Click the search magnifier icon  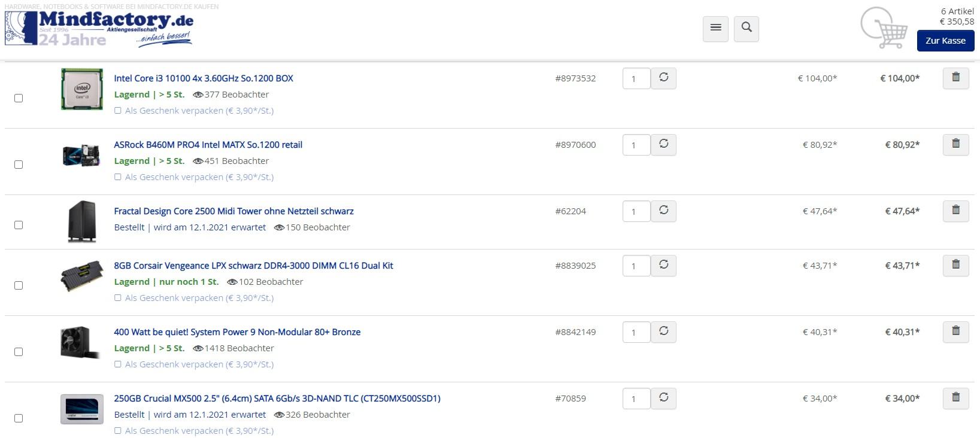[x=747, y=28]
